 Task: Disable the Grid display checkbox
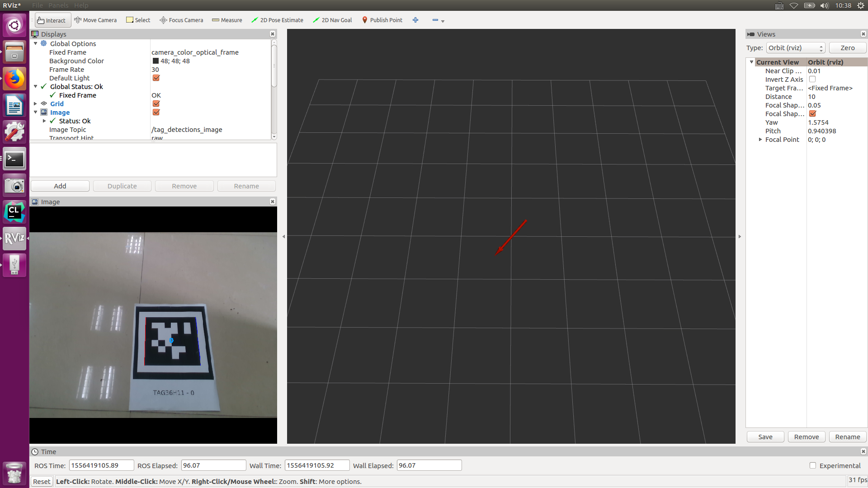pos(156,104)
